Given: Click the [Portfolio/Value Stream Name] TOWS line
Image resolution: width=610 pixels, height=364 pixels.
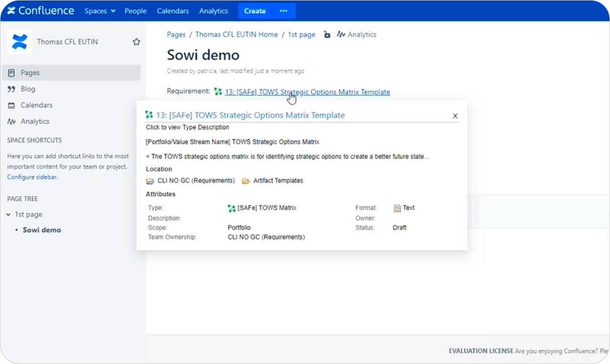Looking at the screenshot, I should (233, 142).
